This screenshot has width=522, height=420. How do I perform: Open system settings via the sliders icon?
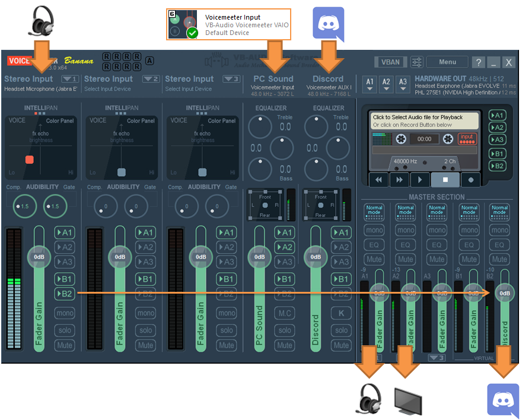(x=417, y=62)
